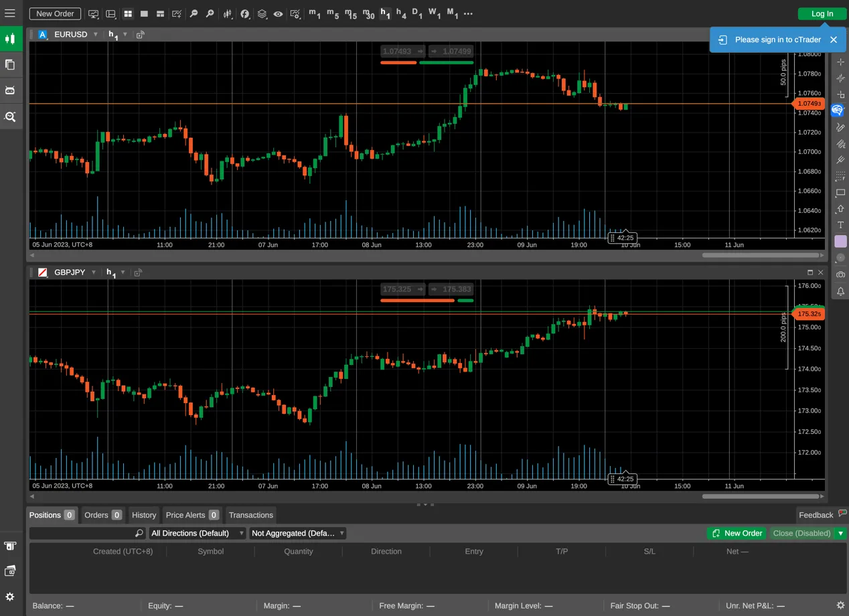Open the chart type candlestick icon

228,13
